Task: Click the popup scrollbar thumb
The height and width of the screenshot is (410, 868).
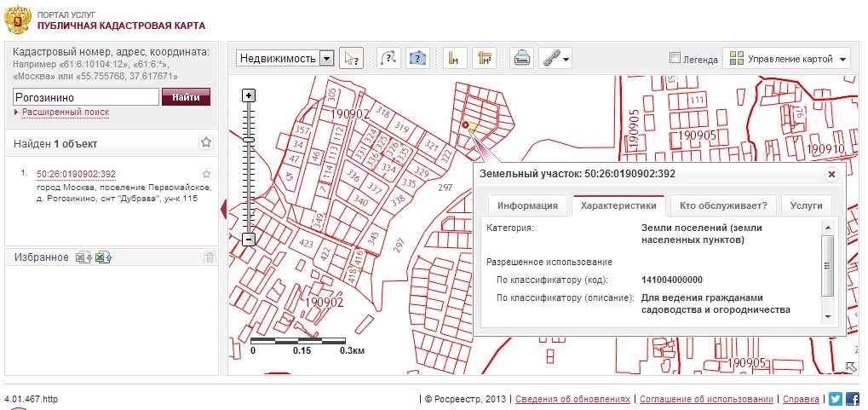Action: coord(828,266)
